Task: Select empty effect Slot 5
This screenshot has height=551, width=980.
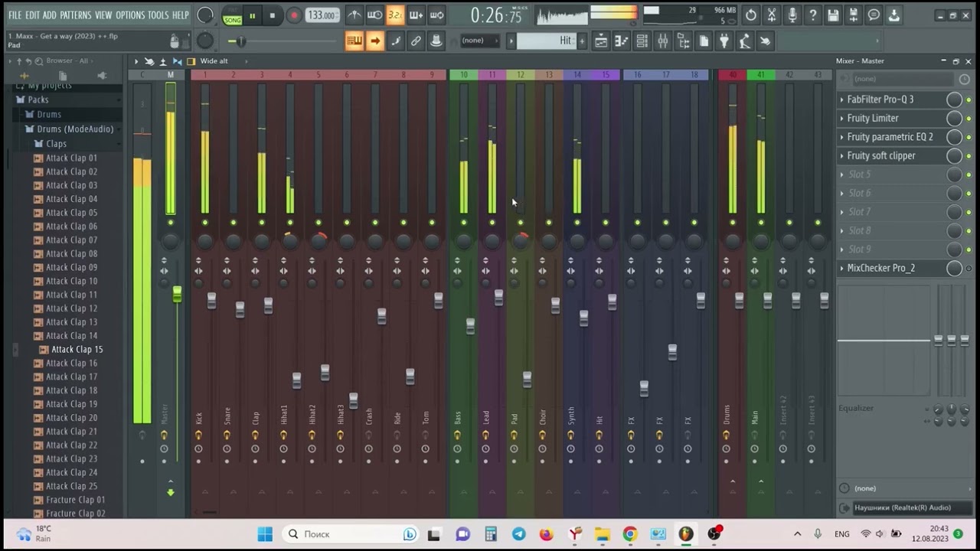Action: click(900, 174)
